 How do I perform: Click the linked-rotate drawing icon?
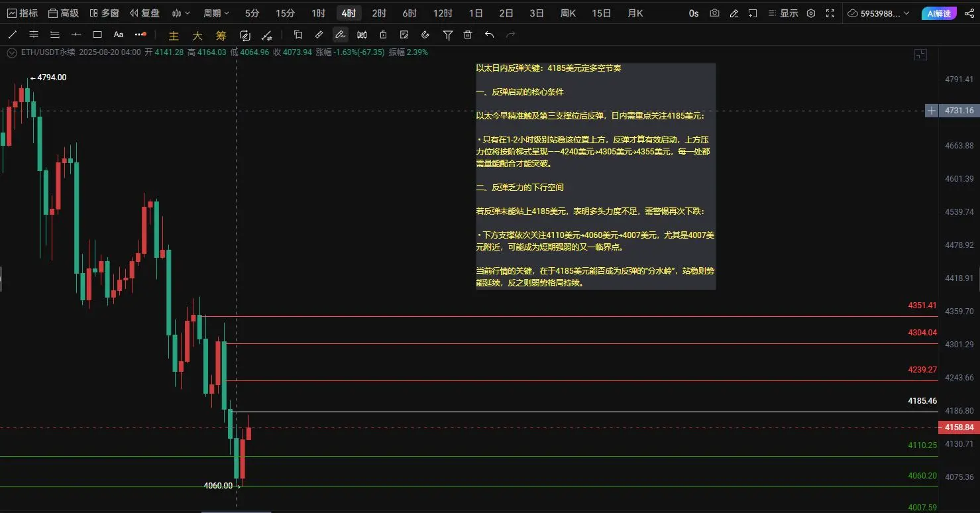tap(245, 35)
